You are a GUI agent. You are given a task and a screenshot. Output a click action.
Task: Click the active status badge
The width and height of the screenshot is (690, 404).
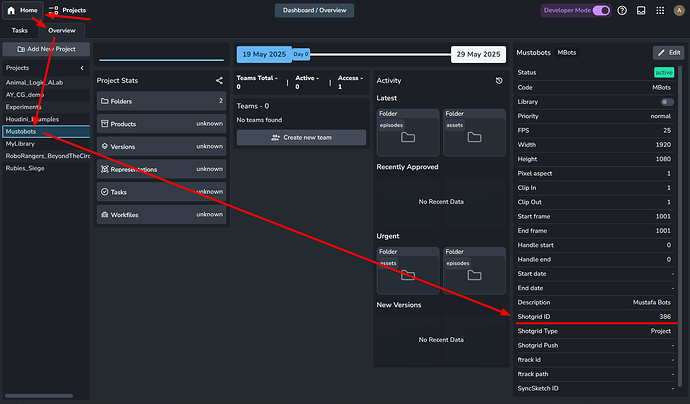664,72
